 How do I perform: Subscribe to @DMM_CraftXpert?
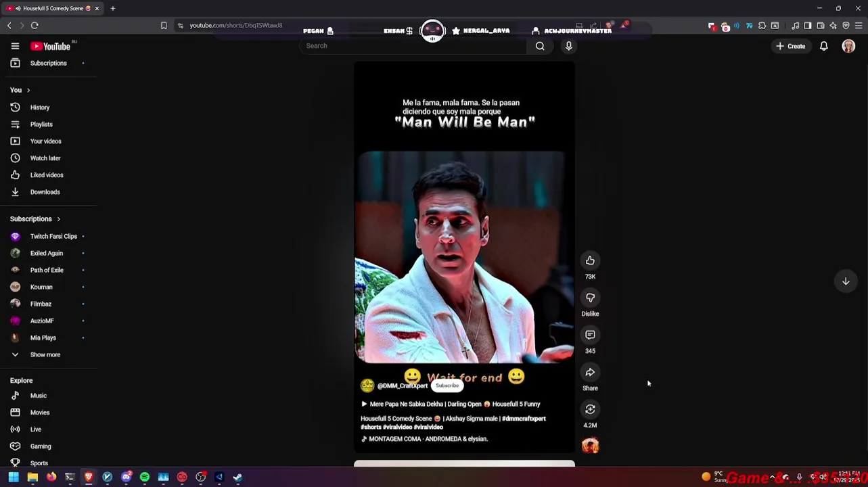(x=447, y=386)
